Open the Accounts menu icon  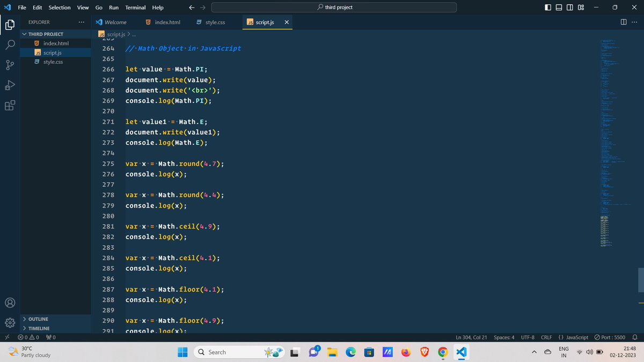[x=10, y=302]
